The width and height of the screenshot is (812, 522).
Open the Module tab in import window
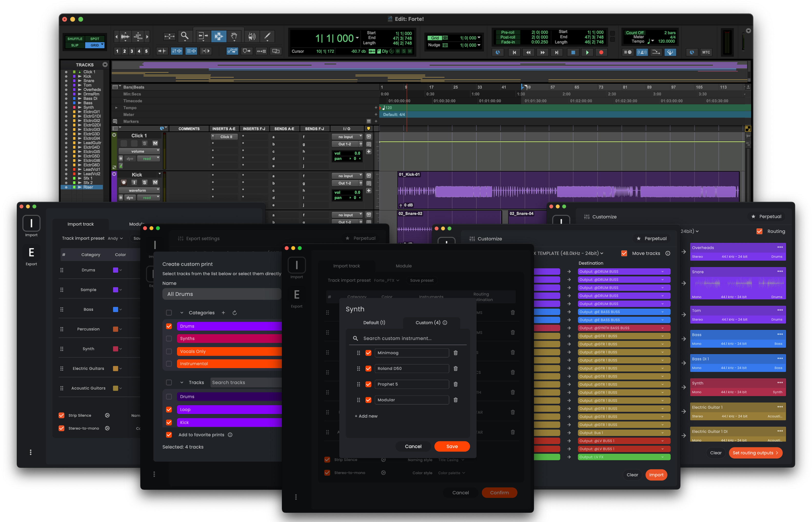point(404,266)
